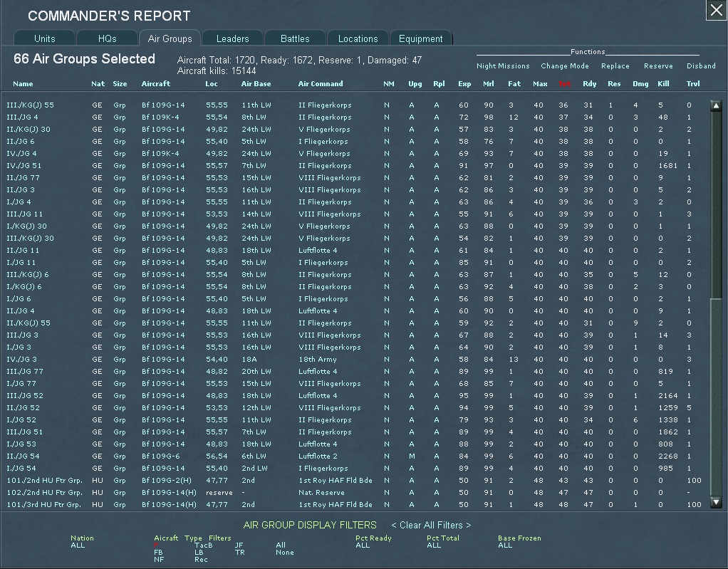728x569 pixels.
Task: Click Bf 109K-4 aircraft in IV./JG 4 row
Action: 160,153
